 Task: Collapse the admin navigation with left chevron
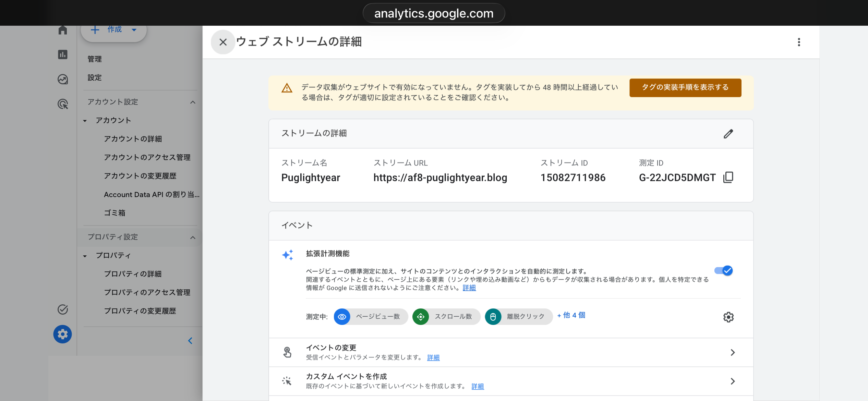point(190,340)
